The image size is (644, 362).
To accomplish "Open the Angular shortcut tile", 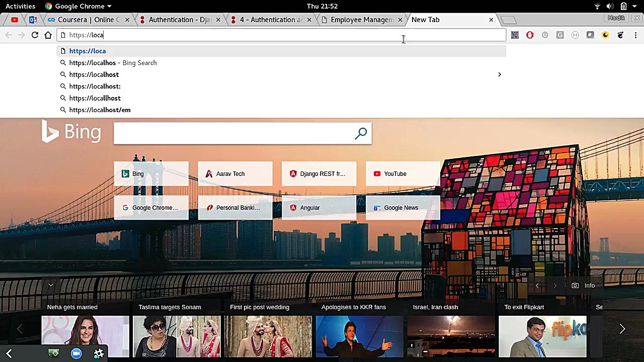I will [x=319, y=208].
